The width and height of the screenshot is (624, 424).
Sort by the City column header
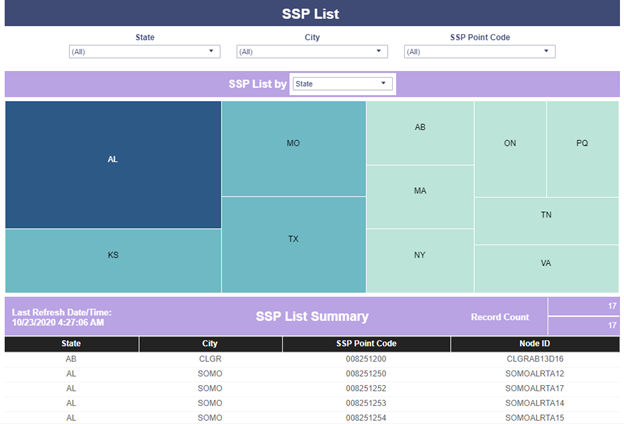point(210,344)
